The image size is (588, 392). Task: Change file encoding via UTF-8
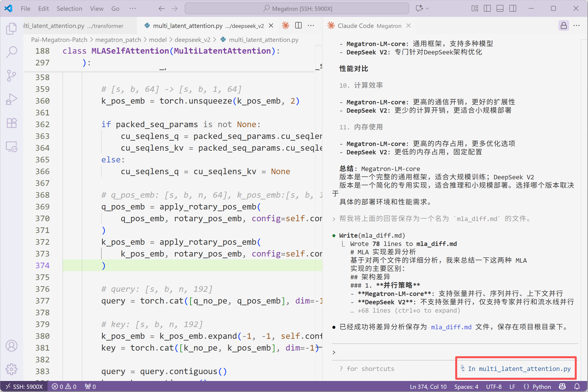494,387
